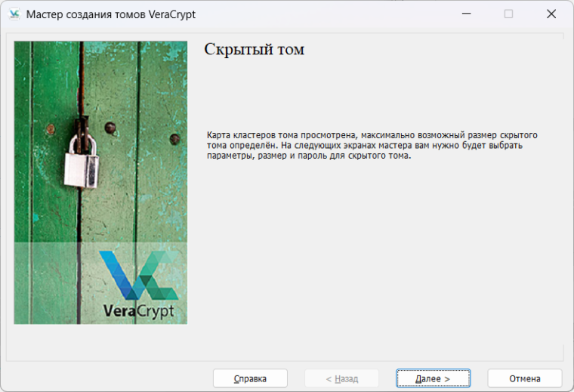
Task: Open help with the Справка button
Action: (x=250, y=378)
